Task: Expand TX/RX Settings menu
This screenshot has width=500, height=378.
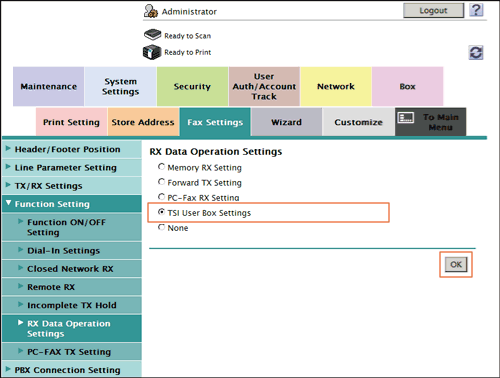Action: click(x=72, y=186)
